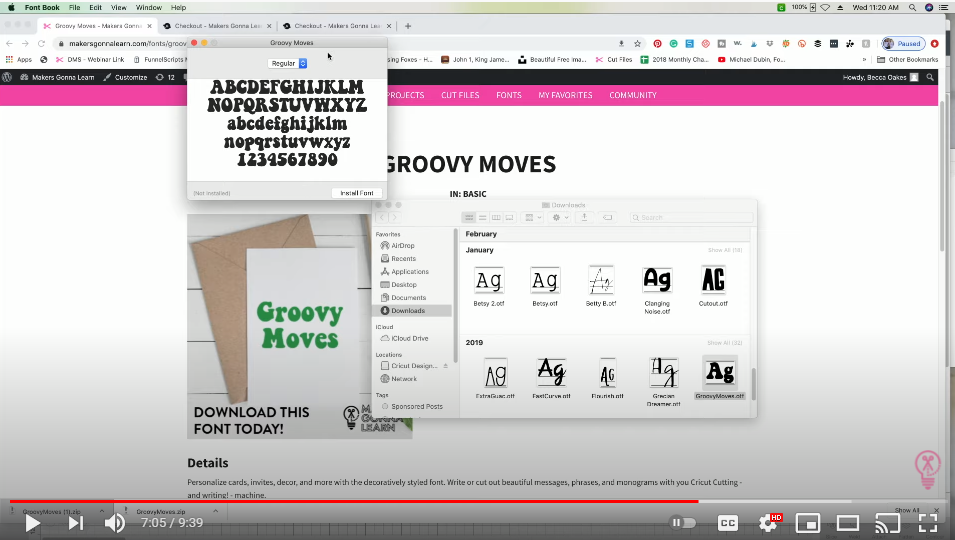Open the Window menu

(149, 7)
